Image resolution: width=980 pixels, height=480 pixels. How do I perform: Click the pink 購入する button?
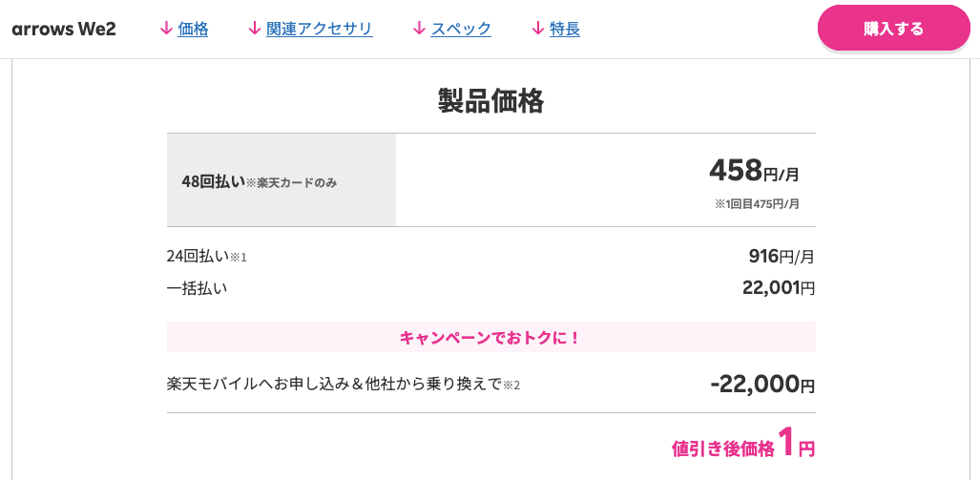point(894,28)
